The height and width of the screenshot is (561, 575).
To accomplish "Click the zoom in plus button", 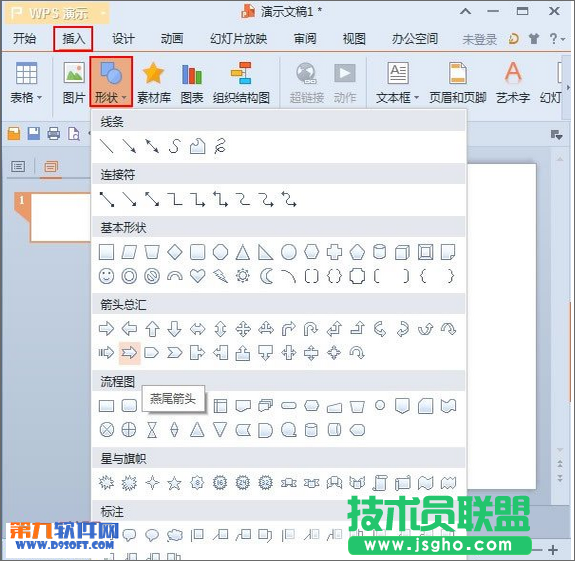I will (x=553, y=550).
